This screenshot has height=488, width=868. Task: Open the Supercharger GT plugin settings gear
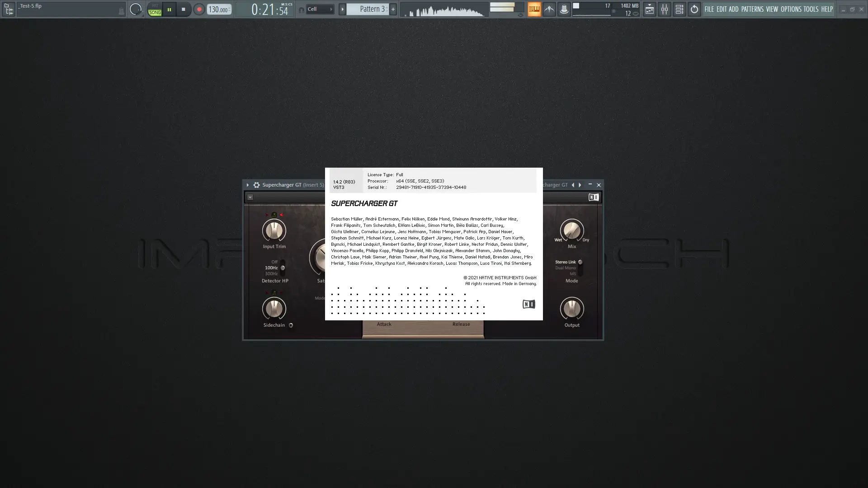(x=256, y=185)
